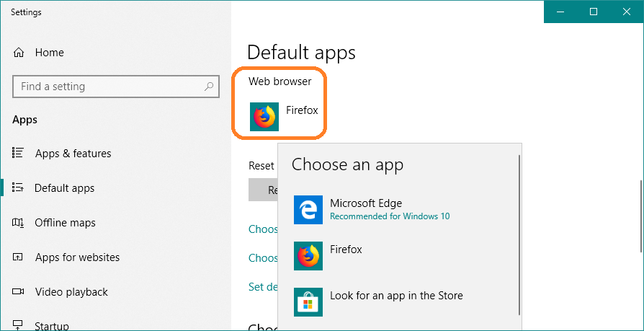
Task: Close the Settings window
Action: 627,12
